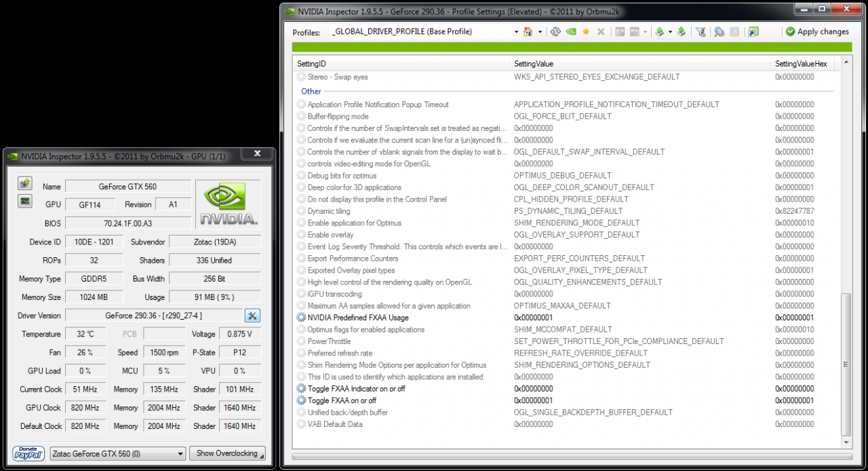Open the Profiles combo box
The image size is (868, 471).
[424, 32]
